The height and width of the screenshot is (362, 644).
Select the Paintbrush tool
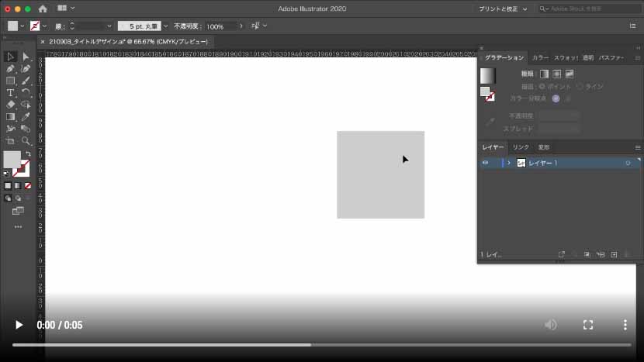pyautogui.click(x=26, y=81)
